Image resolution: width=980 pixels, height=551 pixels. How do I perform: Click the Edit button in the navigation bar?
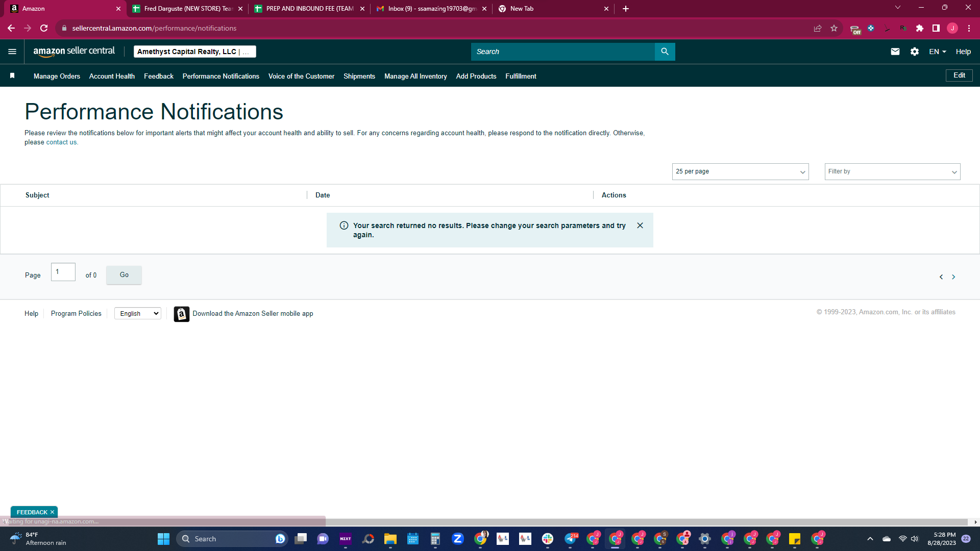click(x=959, y=75)
